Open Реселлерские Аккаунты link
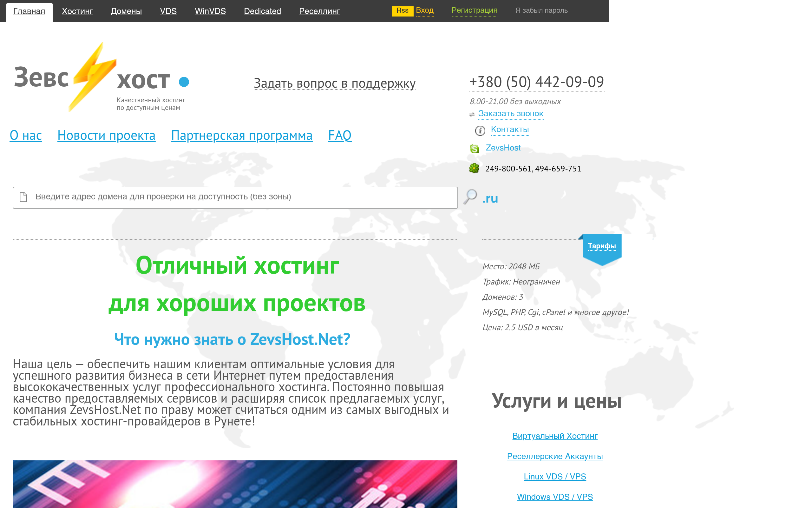812x508 pixels. (x=555, y=456)
